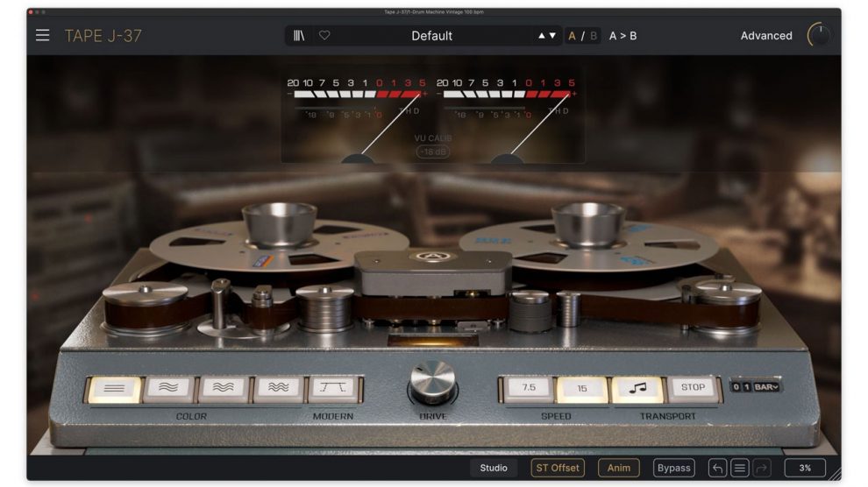868x487 pixels.
Task: Select the flat line color button
Action: [x=114, y=388]
